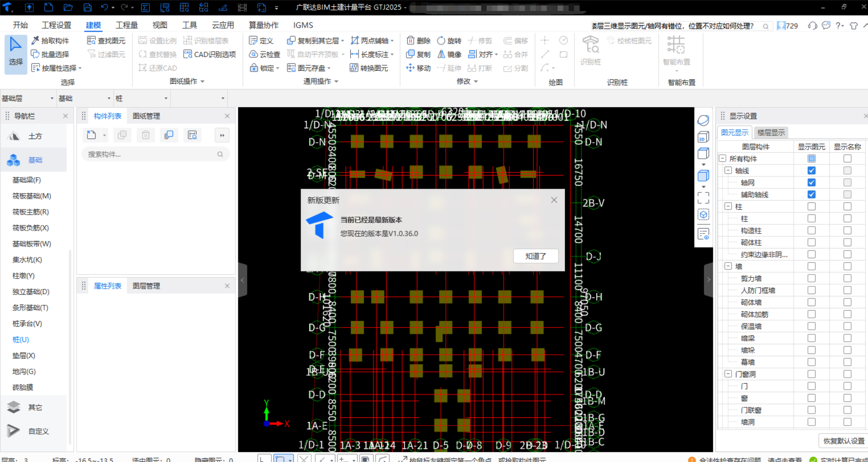The width and height of the screenshot is (868, 462).
Task: Uncheck 辅助轴线 显示图元 checkbox
Action: (x=812, y=194)
